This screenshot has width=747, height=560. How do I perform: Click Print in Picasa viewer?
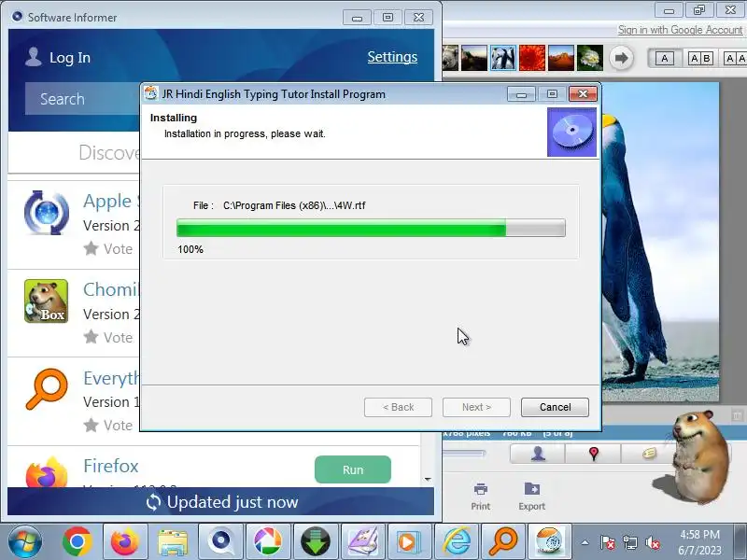(480, 497)
